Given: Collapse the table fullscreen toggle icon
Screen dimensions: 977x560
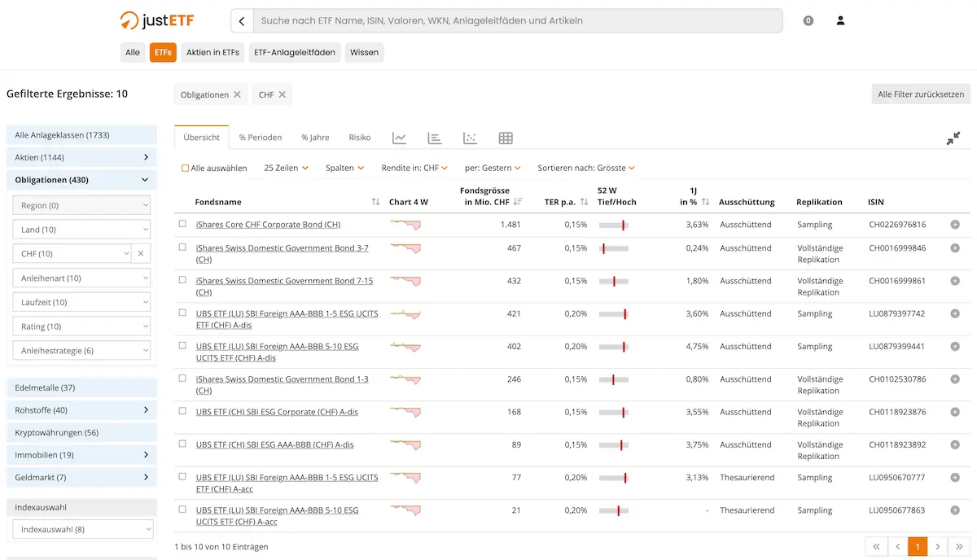Looking at the screenshot, I should click(x=953, y=138).
